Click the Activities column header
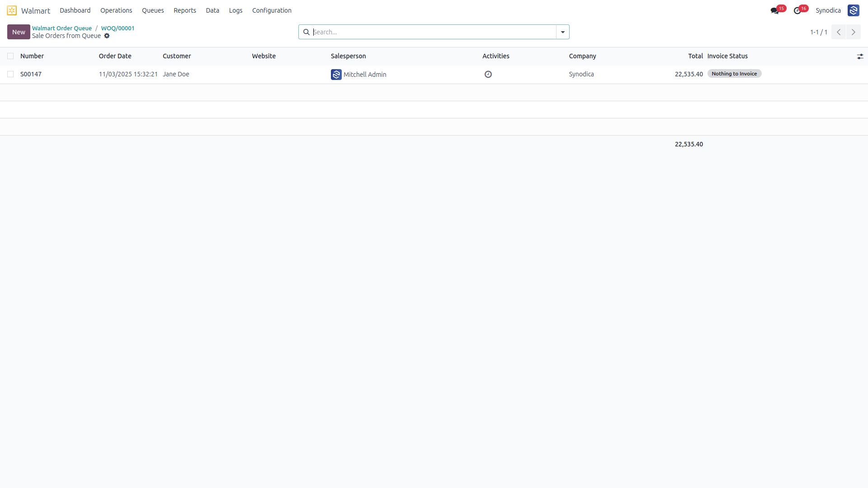This screenshot has height=488, width=868. (496, 56)
